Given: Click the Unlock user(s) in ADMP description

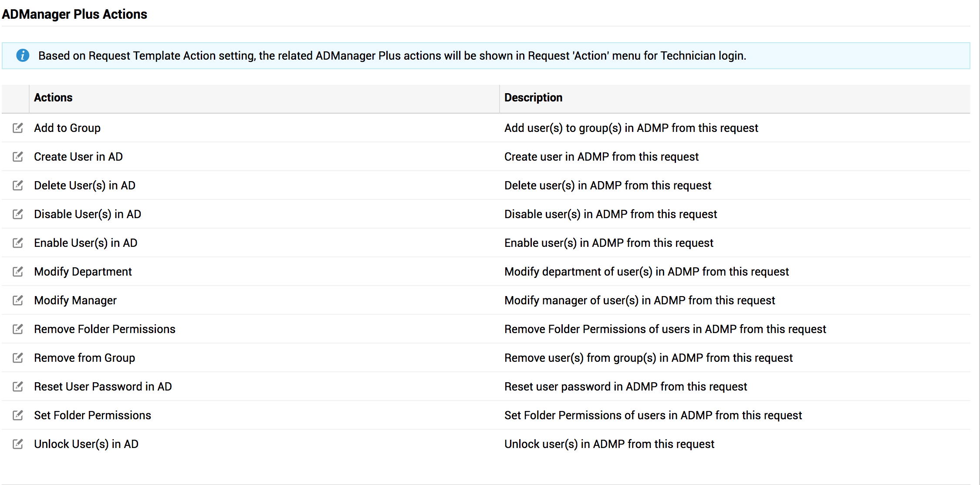Looking at the screenshot, I should pos(609,444).
